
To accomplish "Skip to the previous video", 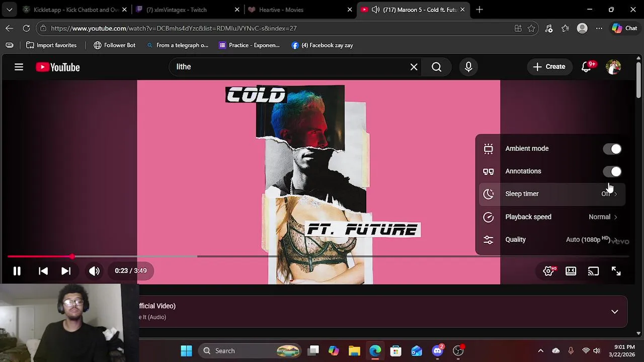I will (43, 271).
